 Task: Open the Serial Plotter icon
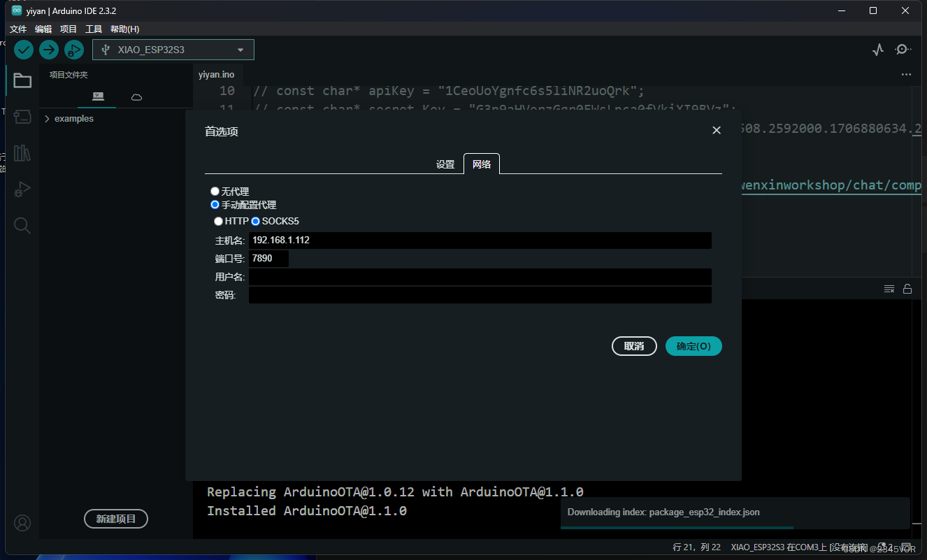(x=878, y=50)
